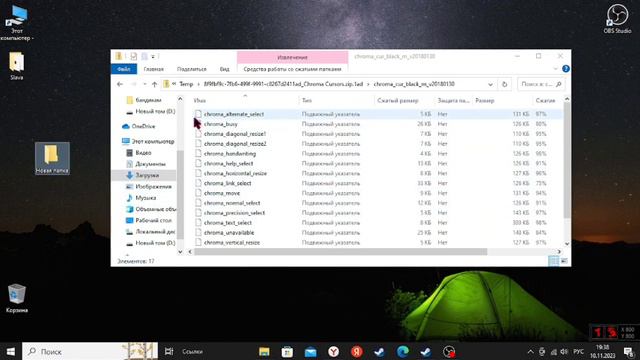
Task: Click the properties icon in the quick access toolbar
Action: [x=133, y=56]
